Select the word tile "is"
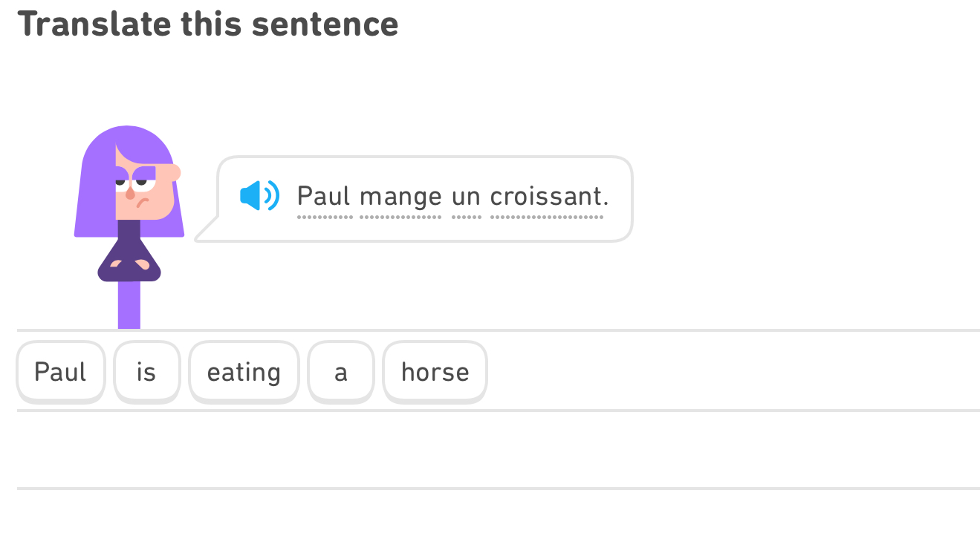Viewport: 980px width, 539px height. click(146, 371)
